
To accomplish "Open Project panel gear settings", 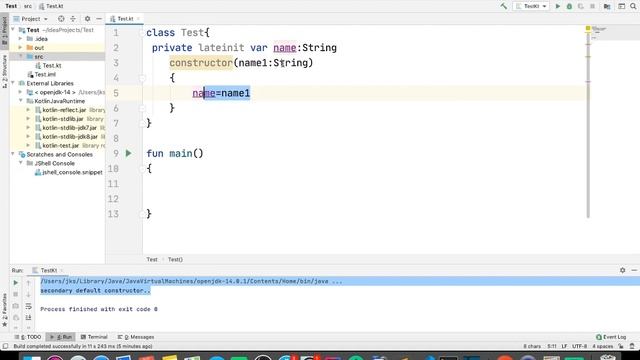I will point(87,19).
